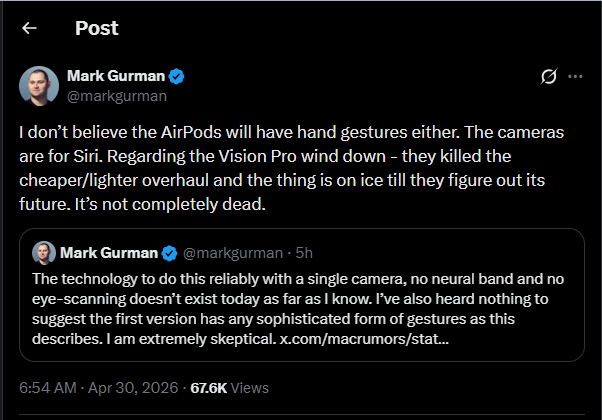Click the @markgurman handle under author name
This screenshot has height=420, width=602.
pyautogui.click(x=116, y=97)
